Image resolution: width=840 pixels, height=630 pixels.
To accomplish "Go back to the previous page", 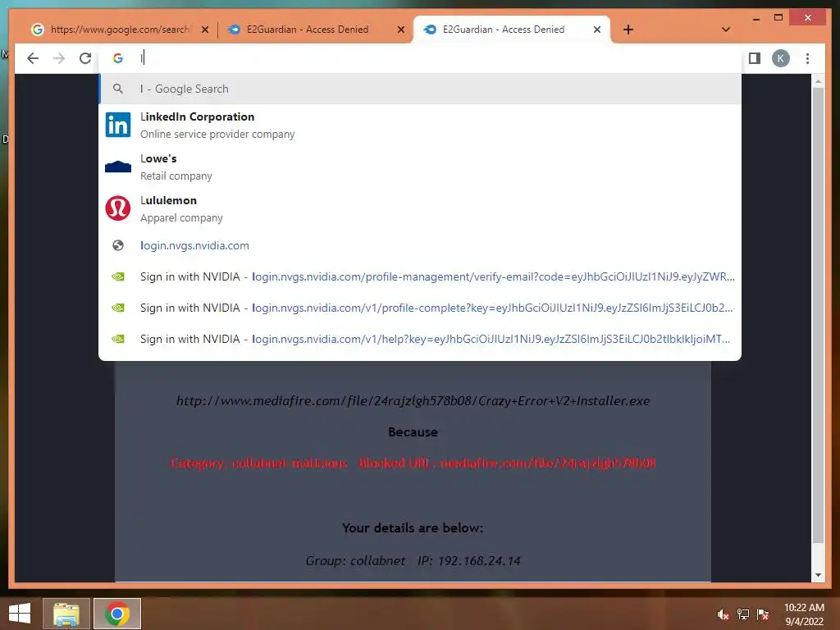I will (x=33, y=58).
